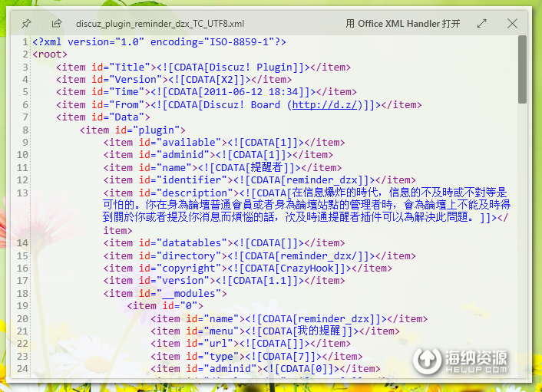Close the preview window

tap(512, 24)
